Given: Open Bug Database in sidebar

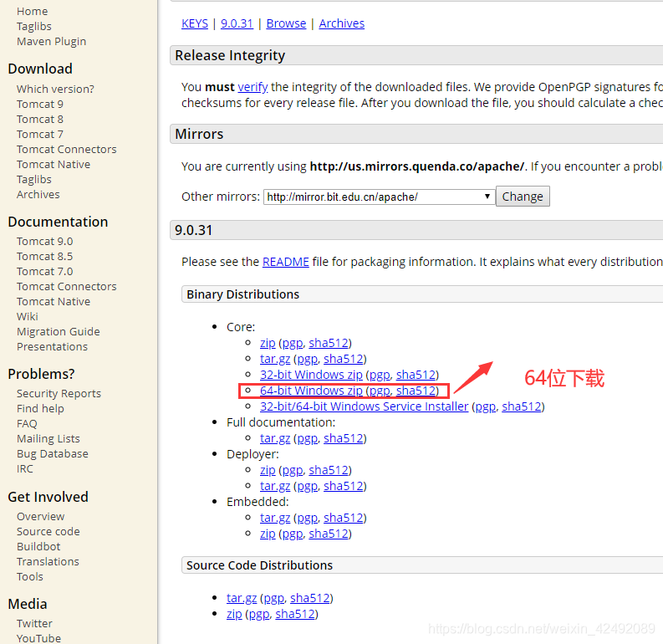Looking at the screenshot, I should pos(53,453).
